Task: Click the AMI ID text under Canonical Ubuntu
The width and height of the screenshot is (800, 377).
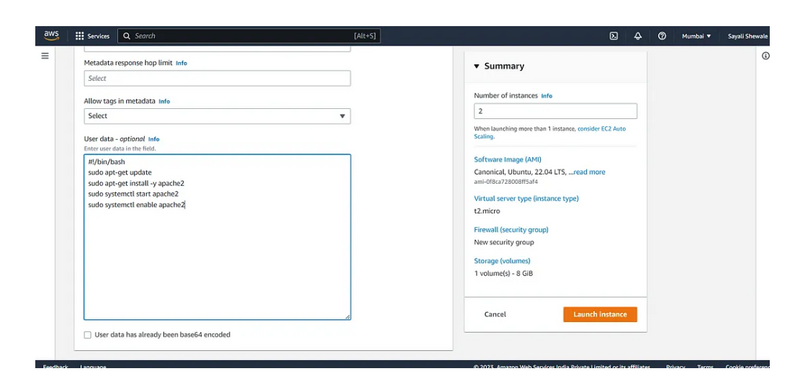Action: point(506,182)
